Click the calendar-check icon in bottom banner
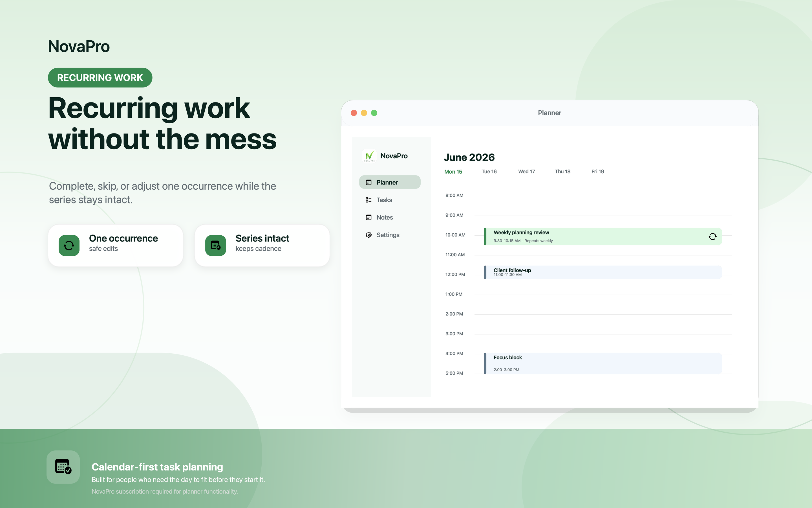 point(63,467)
